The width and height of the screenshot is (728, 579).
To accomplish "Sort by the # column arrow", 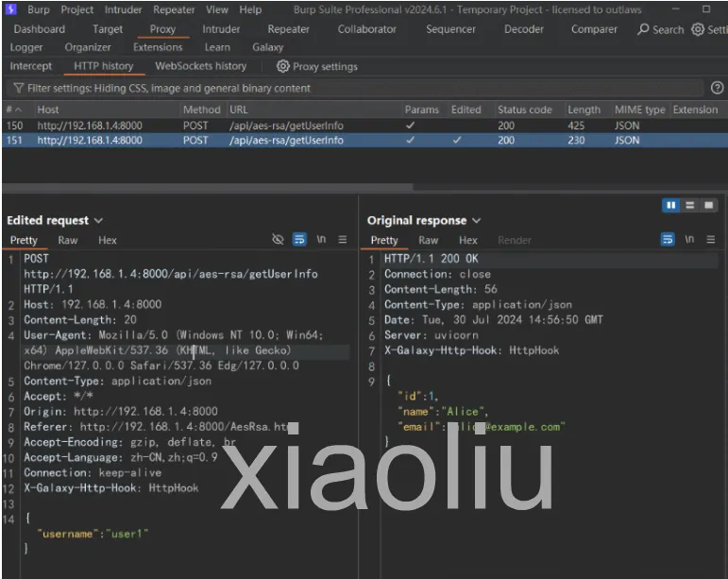I will pyautogui.click(x=19, y=111).
